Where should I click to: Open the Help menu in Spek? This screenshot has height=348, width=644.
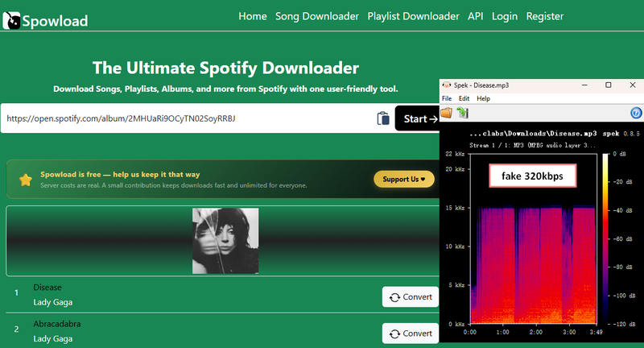[x=484, y=98]
